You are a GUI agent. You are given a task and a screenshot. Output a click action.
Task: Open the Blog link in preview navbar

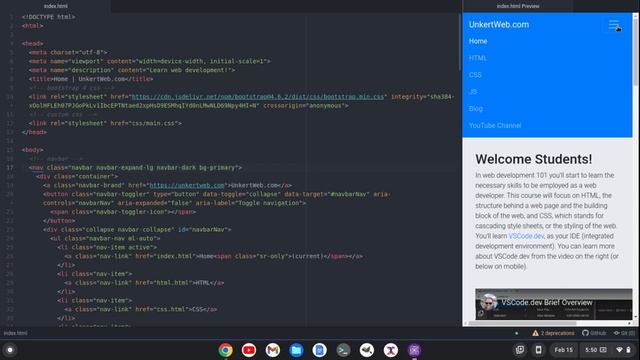coord(476,109)
